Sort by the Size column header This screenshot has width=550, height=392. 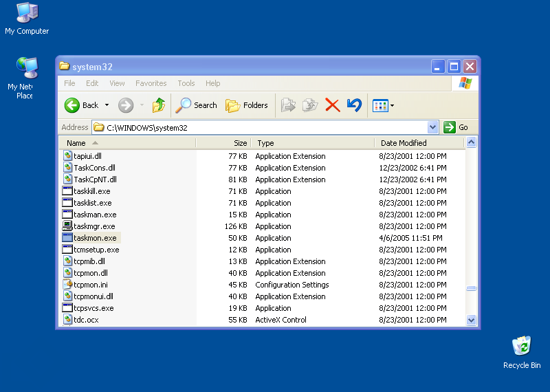(223, 143)
